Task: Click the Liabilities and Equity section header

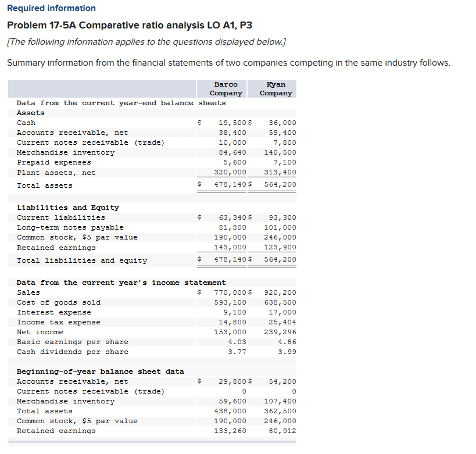Action: [55, 207]
